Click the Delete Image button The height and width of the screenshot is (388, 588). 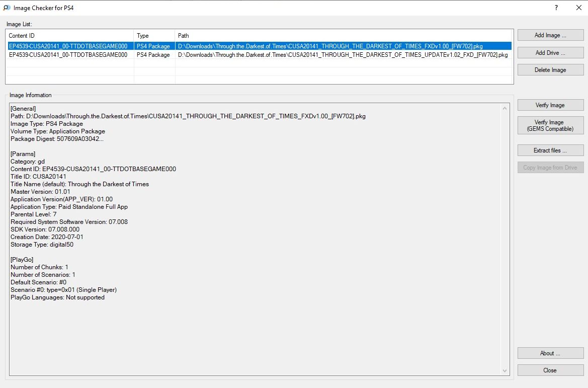tap(550, 70)
